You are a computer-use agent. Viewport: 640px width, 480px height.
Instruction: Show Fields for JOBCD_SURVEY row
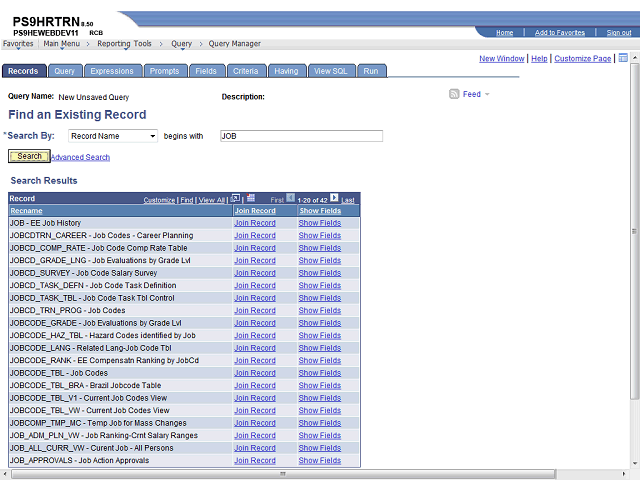point(320,273)
